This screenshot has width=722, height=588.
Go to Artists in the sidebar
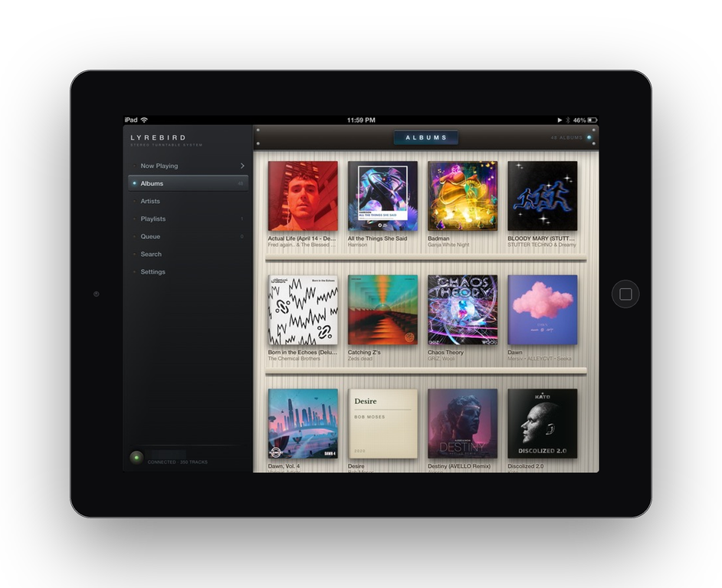(188, 201)
